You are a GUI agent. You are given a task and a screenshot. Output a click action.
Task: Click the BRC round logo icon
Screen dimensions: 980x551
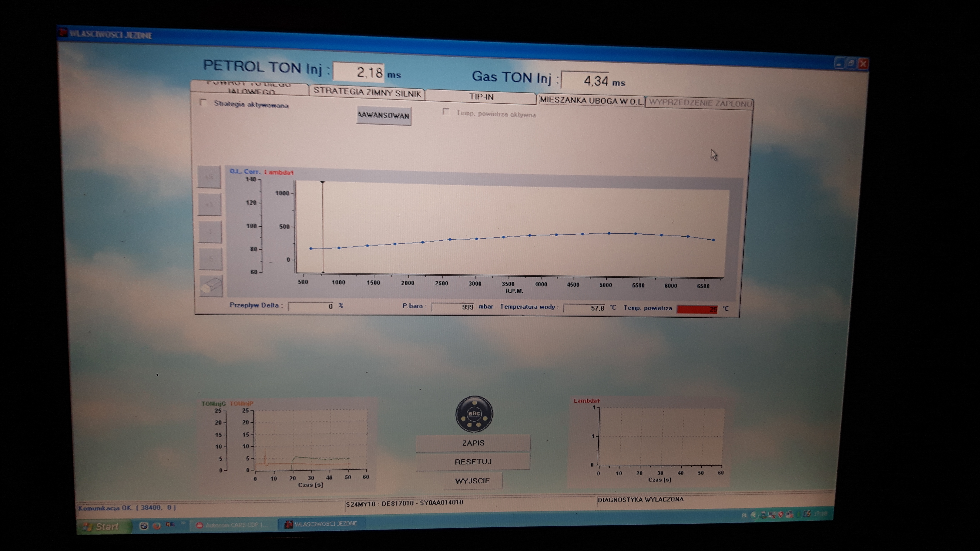(x=474, y=414)
